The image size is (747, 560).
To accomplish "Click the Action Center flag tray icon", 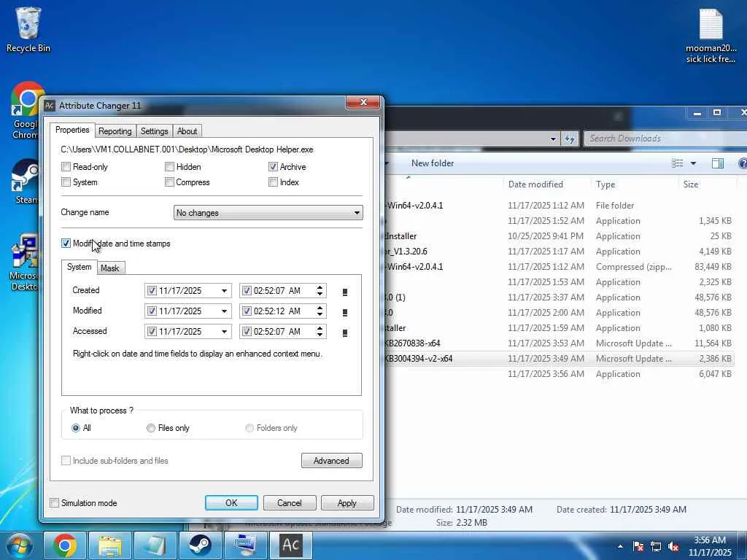I will 638,546.
